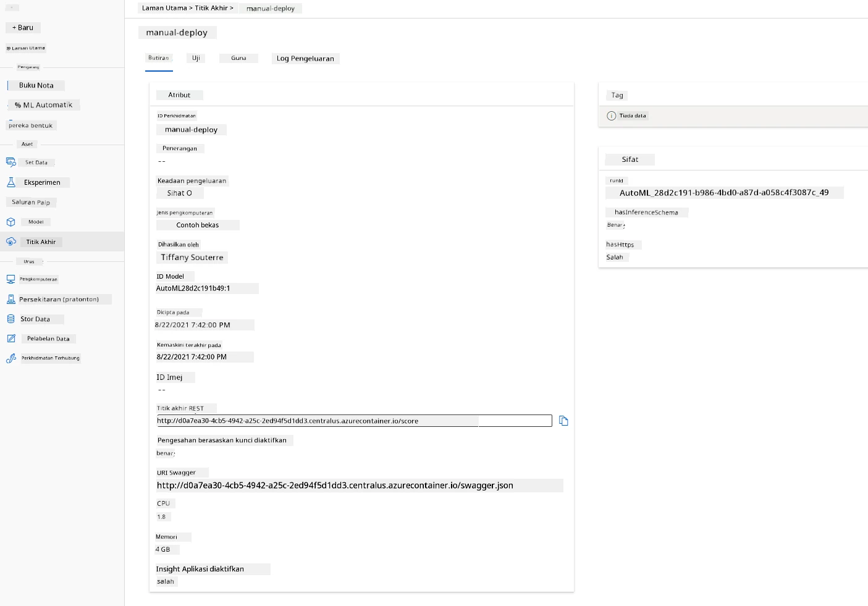Click the Model cube icon
This screenshot has width=868, height=606.
[x=11, y=222]
